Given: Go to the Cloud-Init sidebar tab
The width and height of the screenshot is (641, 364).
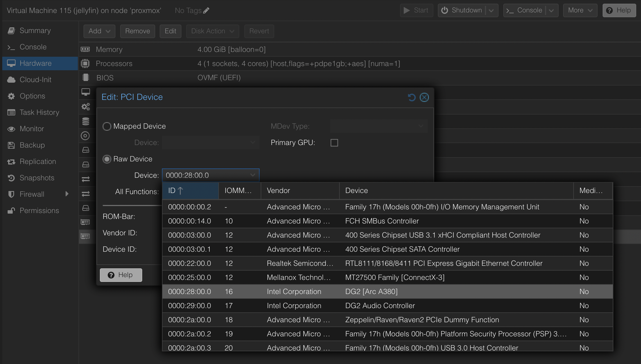Looking at the screenshot, I should [x=40, y=80].
